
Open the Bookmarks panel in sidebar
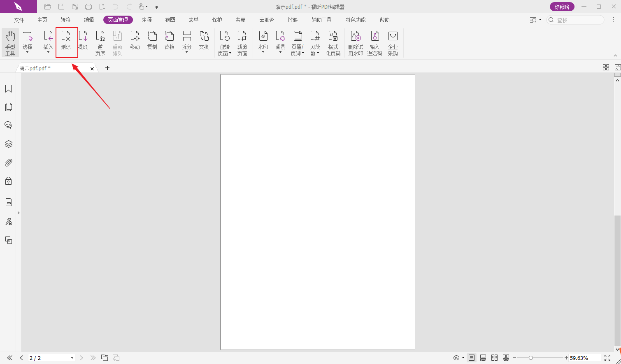pyautogui.click(x=8, y=89)
